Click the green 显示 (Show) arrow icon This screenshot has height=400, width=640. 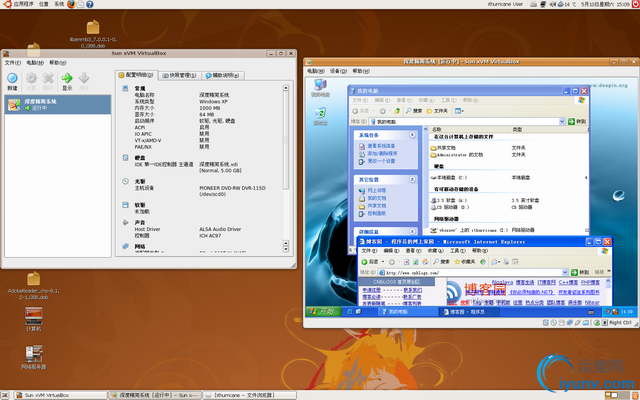coord(67,78)
